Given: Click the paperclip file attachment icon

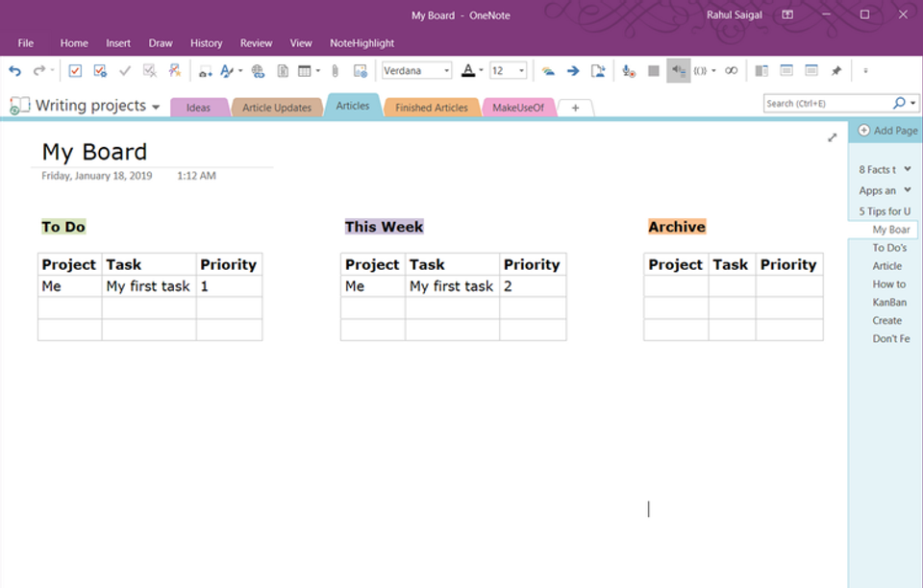Looking at the screenshot, I should point(335,71).
